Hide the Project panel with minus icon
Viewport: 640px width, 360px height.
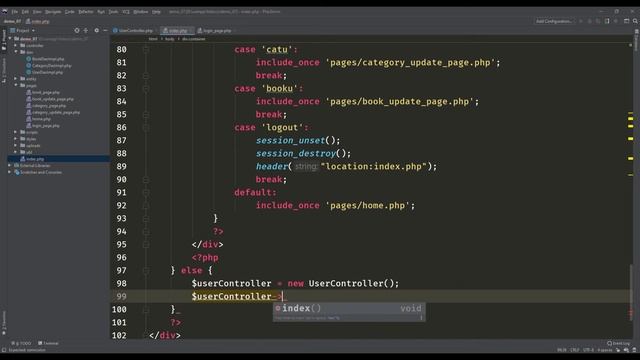pyautogui.click(x=105, y=31)
